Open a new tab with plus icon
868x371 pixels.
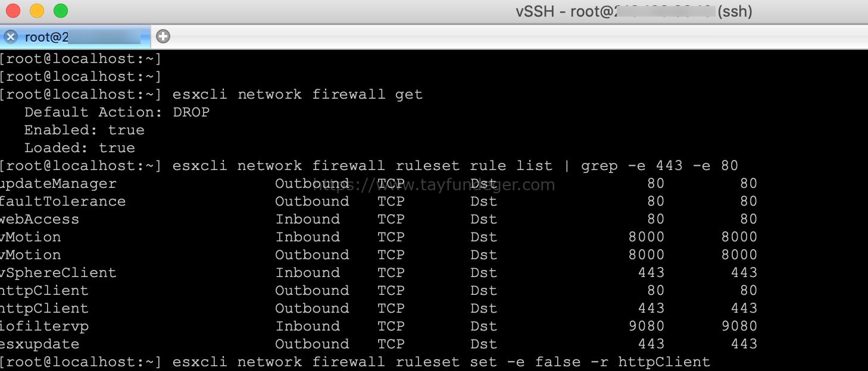point(163,37)
